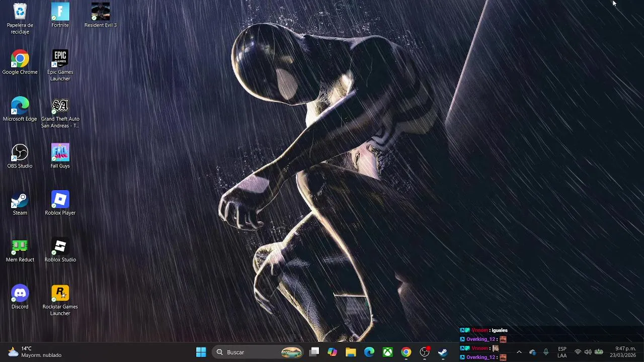Click the landscape image in the search box

(292, 352)
